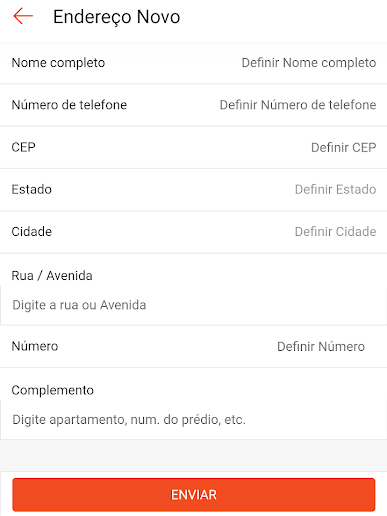Open the Definir Cidade selector
This screenshot has height=516, width=387.
[335, 231]
